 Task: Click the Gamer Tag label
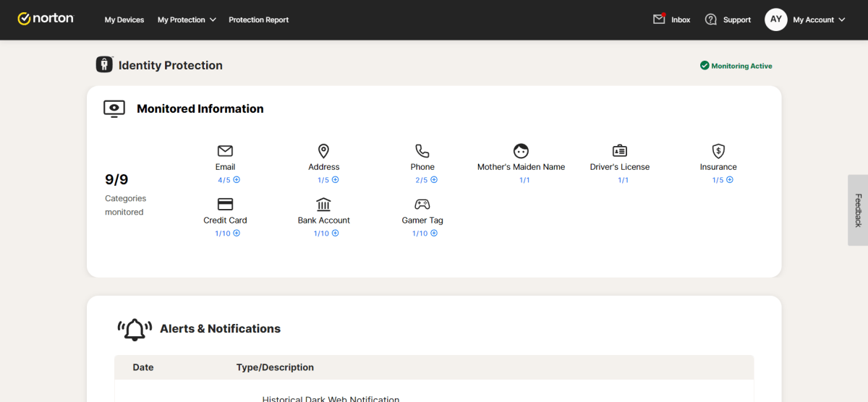[422, 221]
